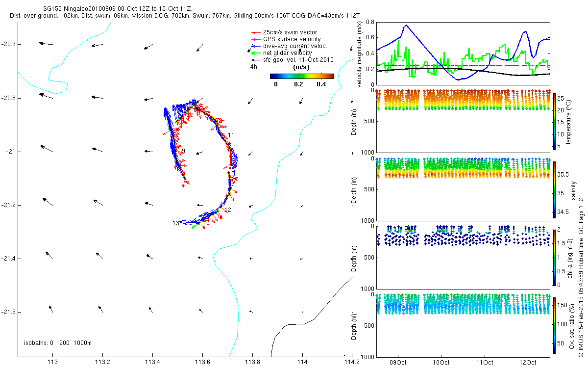The image size is (588, 368).
Task: Click the 'salinity' colorbar label
Action: pos(573,189)
